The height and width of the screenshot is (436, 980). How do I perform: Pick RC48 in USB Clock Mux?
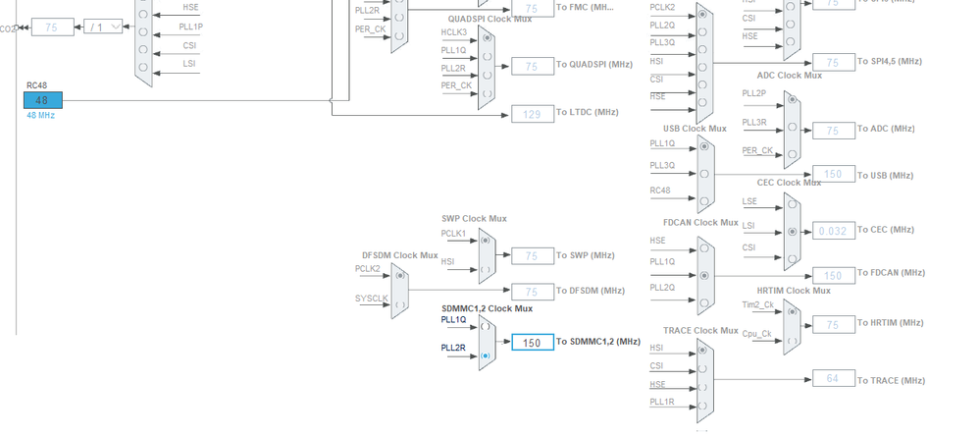coord(705,200)
